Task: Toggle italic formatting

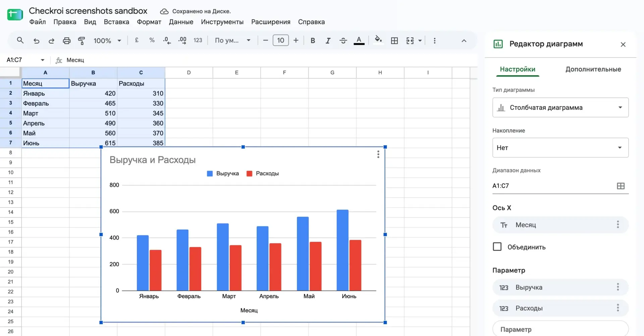Action: [328, 41]
